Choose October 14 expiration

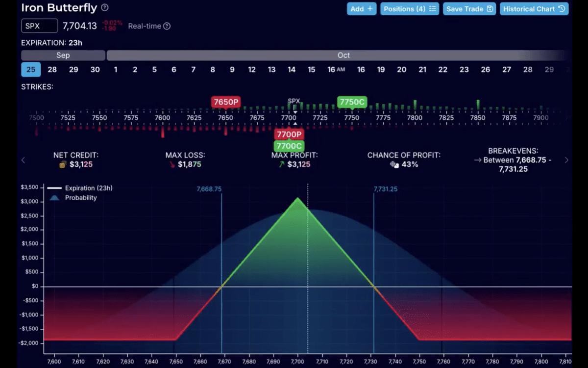(x=292, y=70)
